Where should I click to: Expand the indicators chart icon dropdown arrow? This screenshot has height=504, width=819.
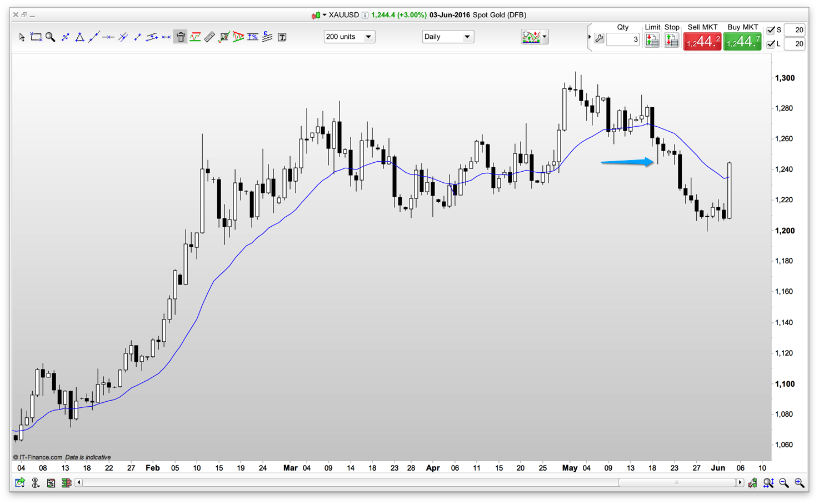545,37
